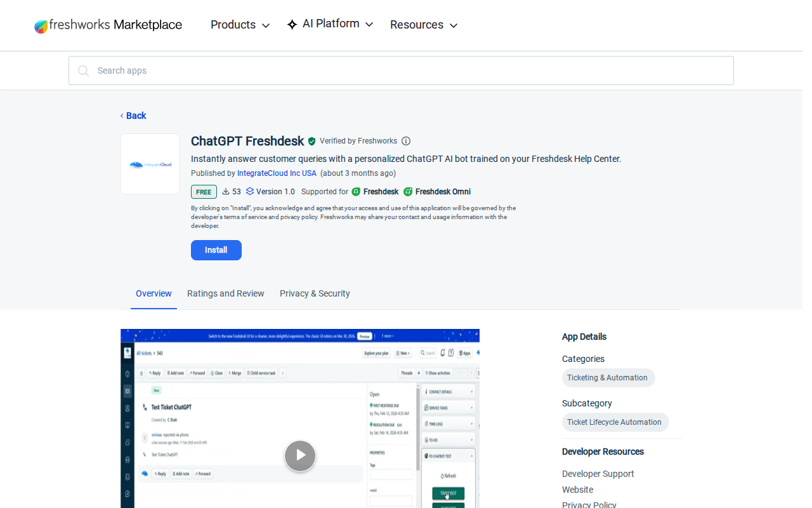Click the Developer Resources heading

tap(603, 451)
